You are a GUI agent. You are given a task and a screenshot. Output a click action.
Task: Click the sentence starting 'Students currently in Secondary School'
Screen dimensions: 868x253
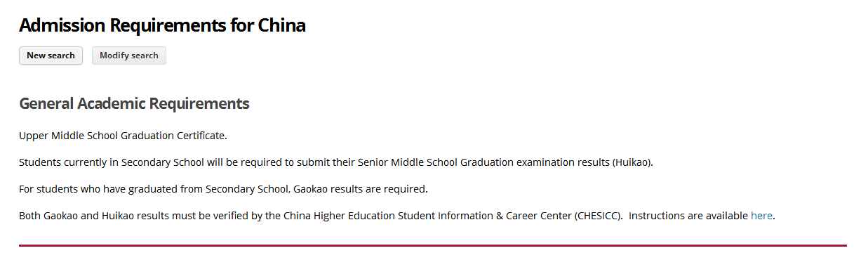336,162
